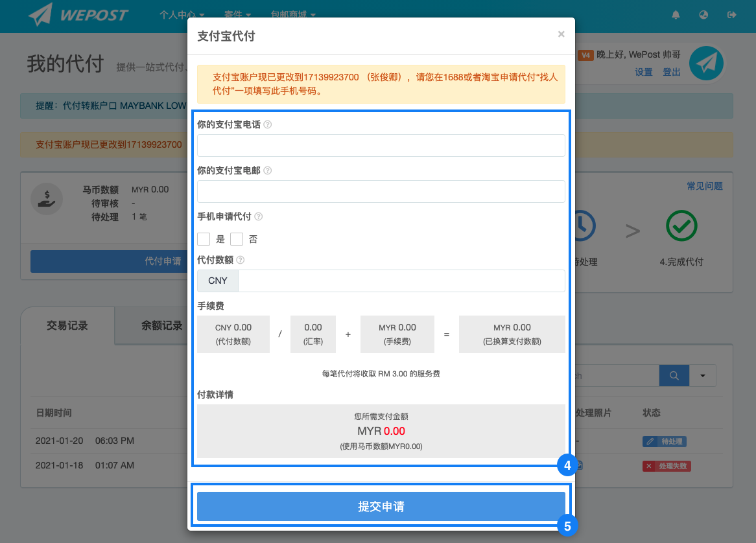Click the 日期时间 column header
The image size is (756, 543).
tap(54, 413)
